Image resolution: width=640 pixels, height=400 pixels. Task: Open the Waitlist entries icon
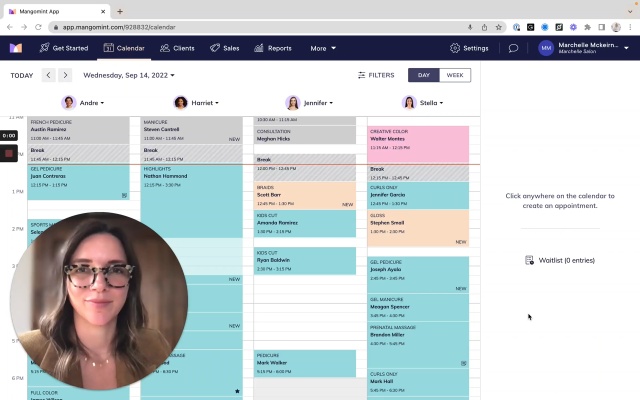529,260
